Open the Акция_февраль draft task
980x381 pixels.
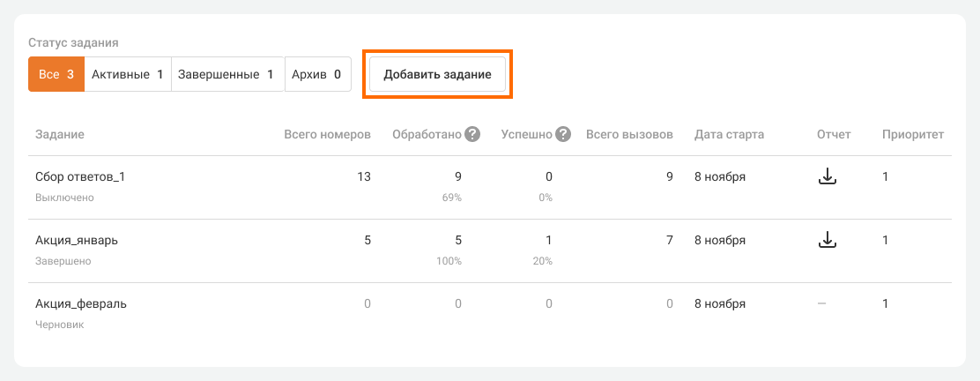[81, 303]
